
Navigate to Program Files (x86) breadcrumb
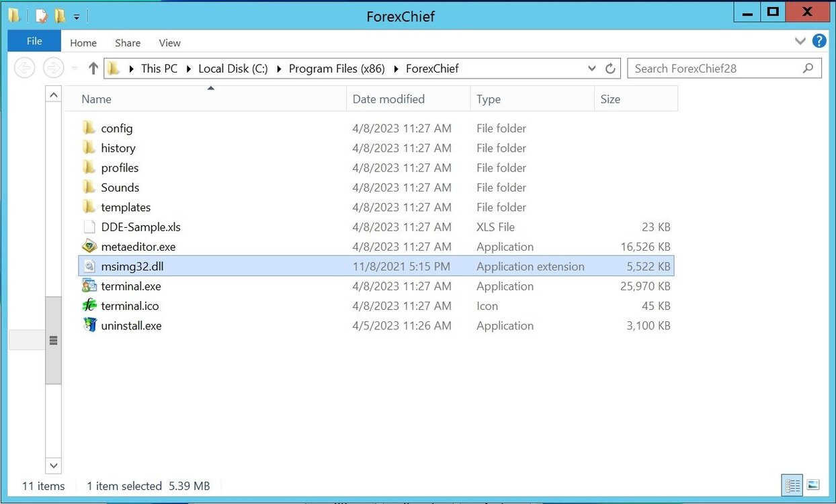[337, 69]
